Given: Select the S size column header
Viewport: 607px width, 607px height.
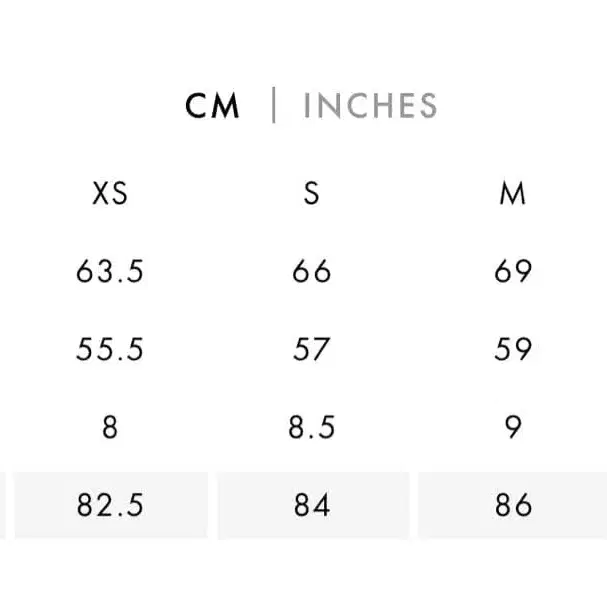Looking at the screenshot, I should pos(311,193).
